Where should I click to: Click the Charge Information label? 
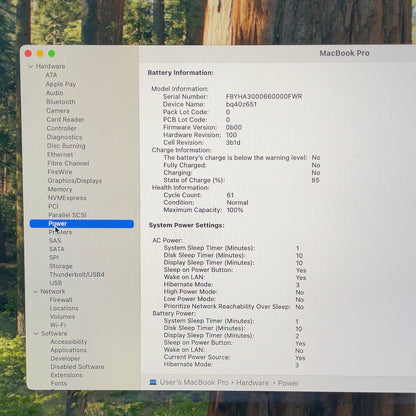[x=181, y=150]
